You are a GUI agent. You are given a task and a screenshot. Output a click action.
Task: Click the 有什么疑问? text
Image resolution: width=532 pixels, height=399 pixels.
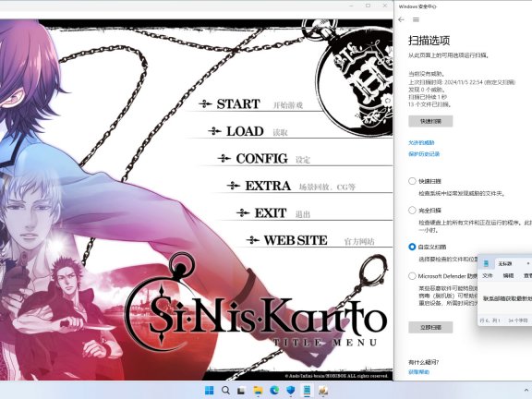pyautogui.click(x=423, y=362)
